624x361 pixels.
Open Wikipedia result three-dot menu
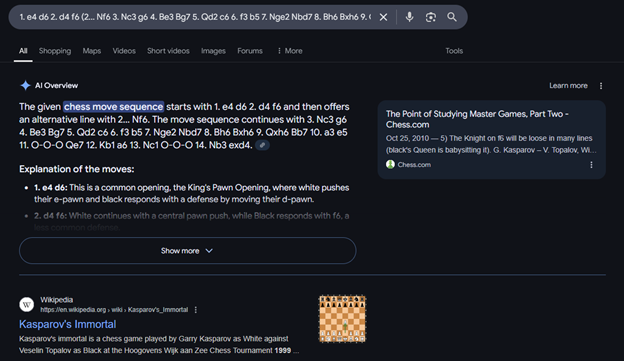pos(195,310)
